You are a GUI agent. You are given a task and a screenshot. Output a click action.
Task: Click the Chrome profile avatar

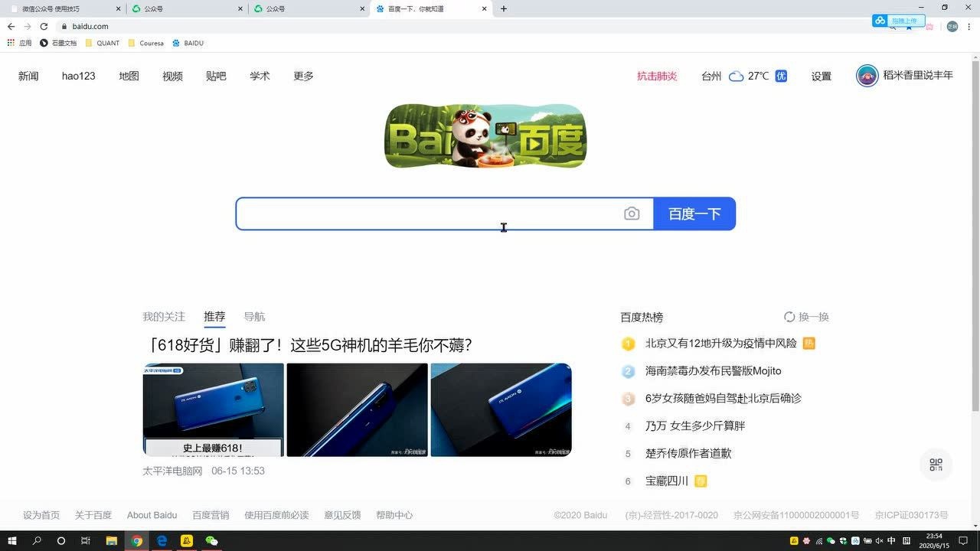(x=952, y=26)
